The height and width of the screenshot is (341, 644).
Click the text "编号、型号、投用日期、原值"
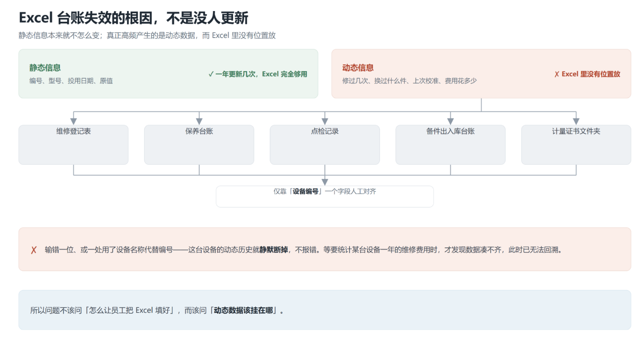coord(71,81)
